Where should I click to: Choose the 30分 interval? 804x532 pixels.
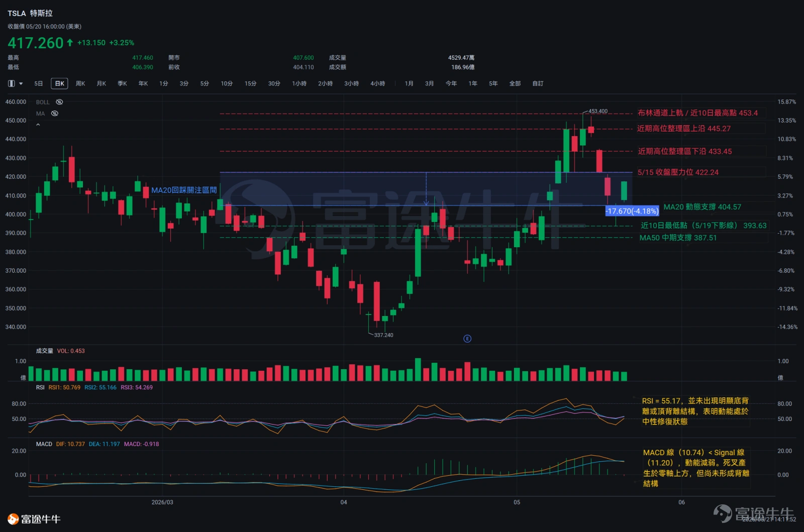tap(274, 83)
